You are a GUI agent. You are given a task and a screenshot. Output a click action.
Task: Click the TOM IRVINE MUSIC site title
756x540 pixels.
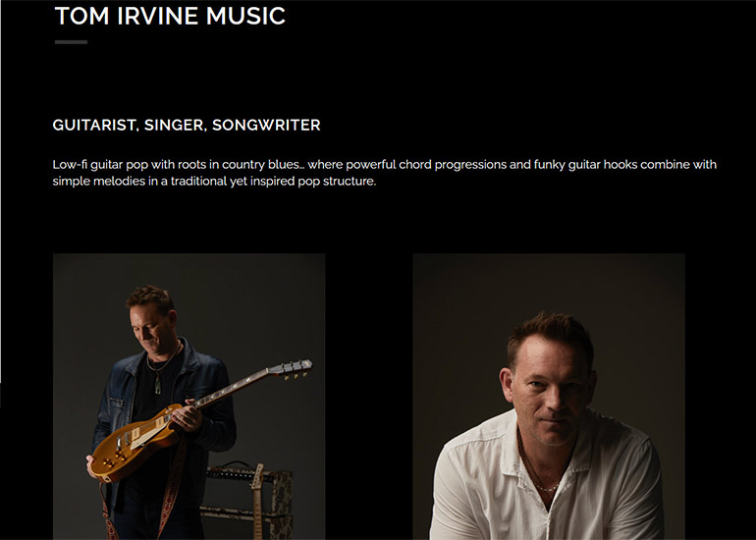click(x=170, y=16)
